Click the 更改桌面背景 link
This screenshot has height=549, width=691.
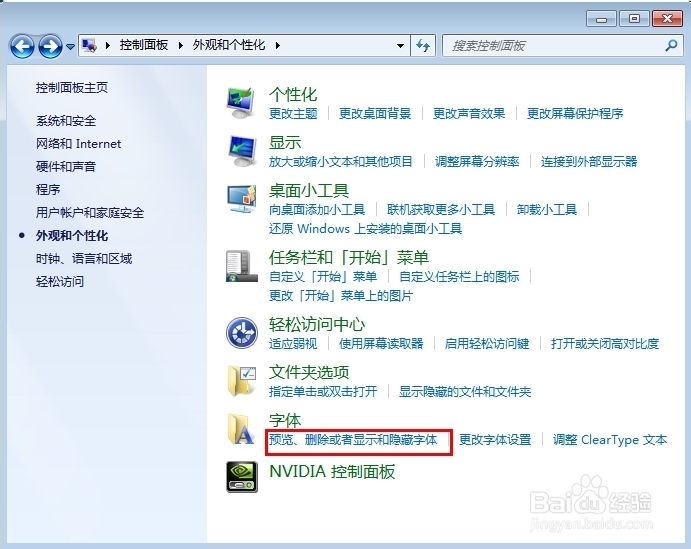pyautogui.click(x=375, y=114)
